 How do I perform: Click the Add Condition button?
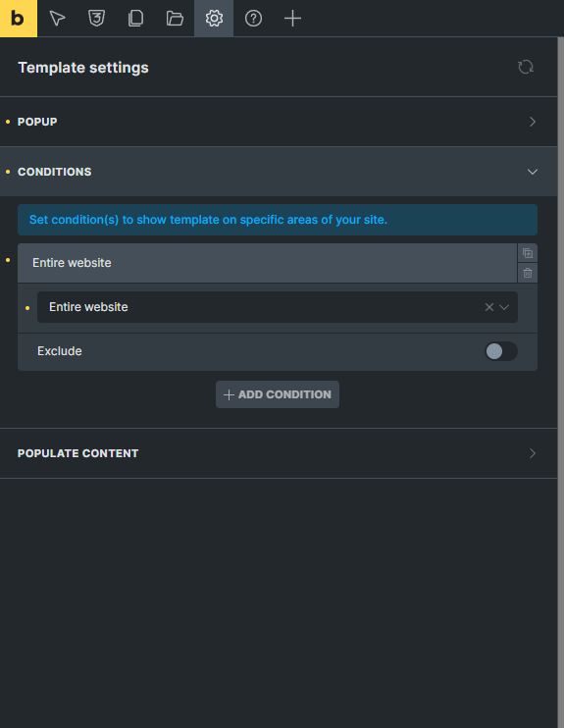click(x=278, y=394)
